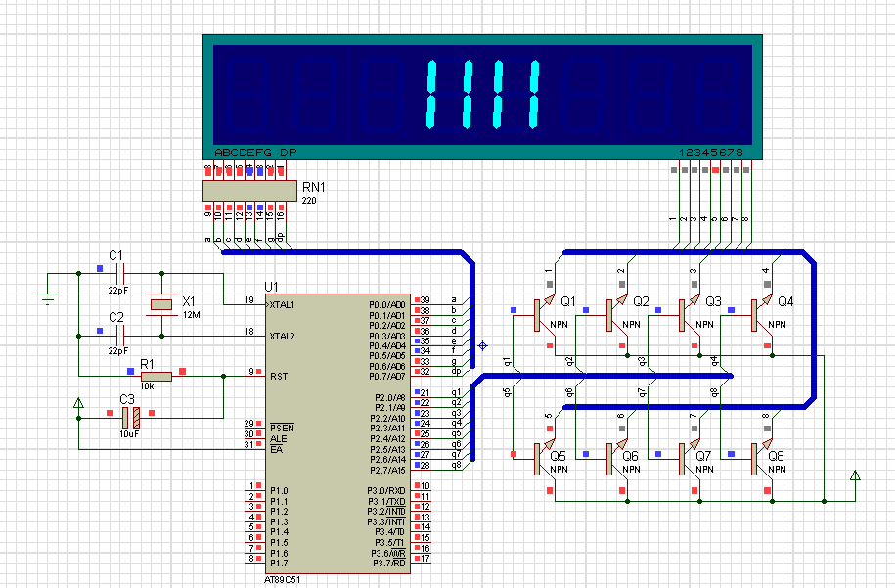Click the 10k value under R1
This screenshot has height=588, width=895.
(x=147, y=386)
